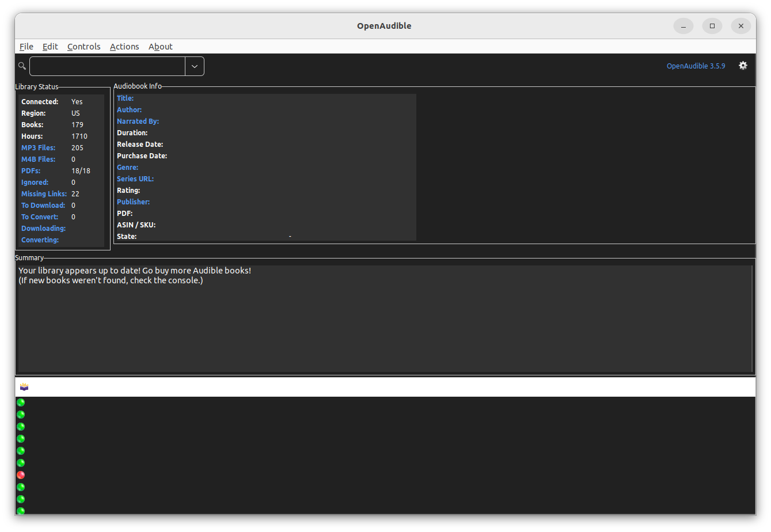Viewport: 771px width, 532px height.
Task: Open the Edit menu
Action: tap(50, 47)
